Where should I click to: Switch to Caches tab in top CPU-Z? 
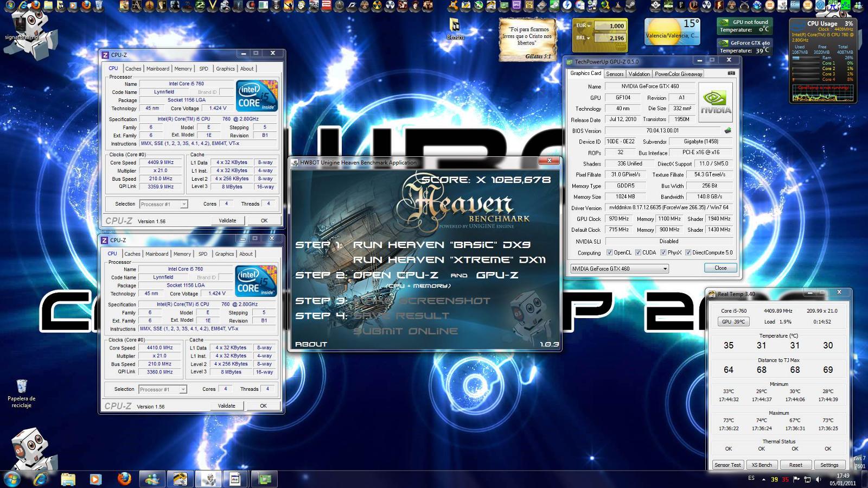(133, 69)
